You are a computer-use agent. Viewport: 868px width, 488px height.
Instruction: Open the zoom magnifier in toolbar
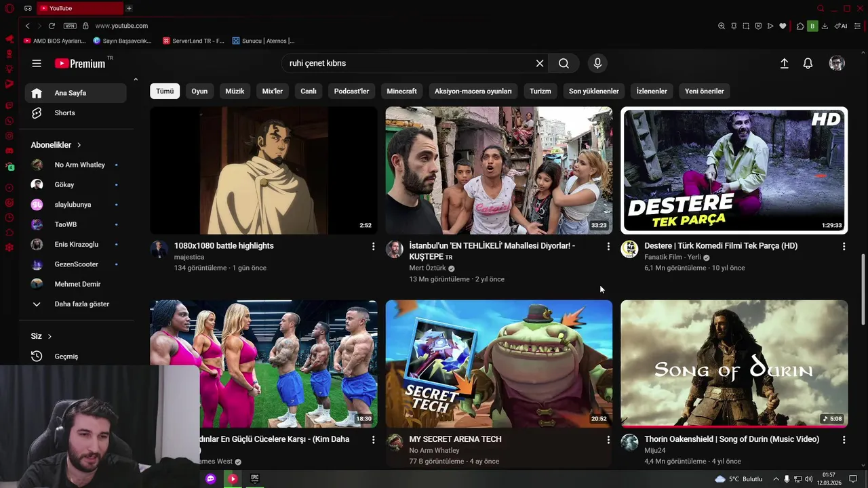tap(722, 26)
